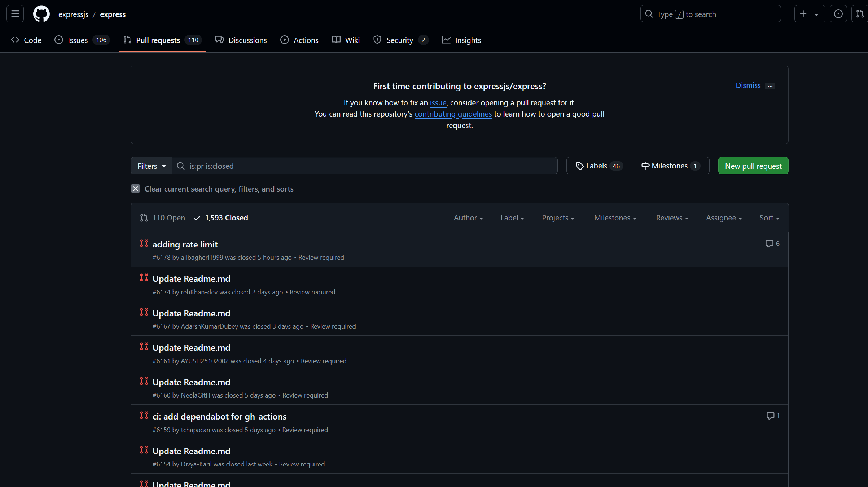868x487 pixels.
Task: Click the three-dot menu beside Dismiss
Action: click(x=770, y=86)
